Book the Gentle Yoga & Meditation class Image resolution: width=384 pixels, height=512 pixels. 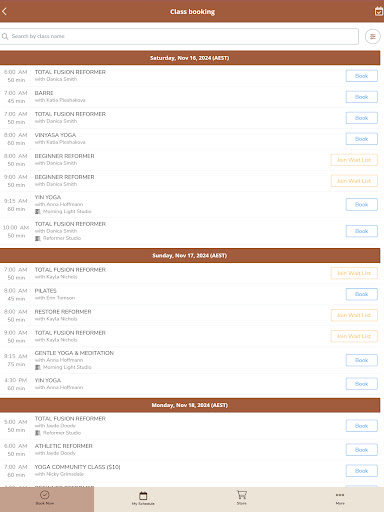tap(362, 360)
